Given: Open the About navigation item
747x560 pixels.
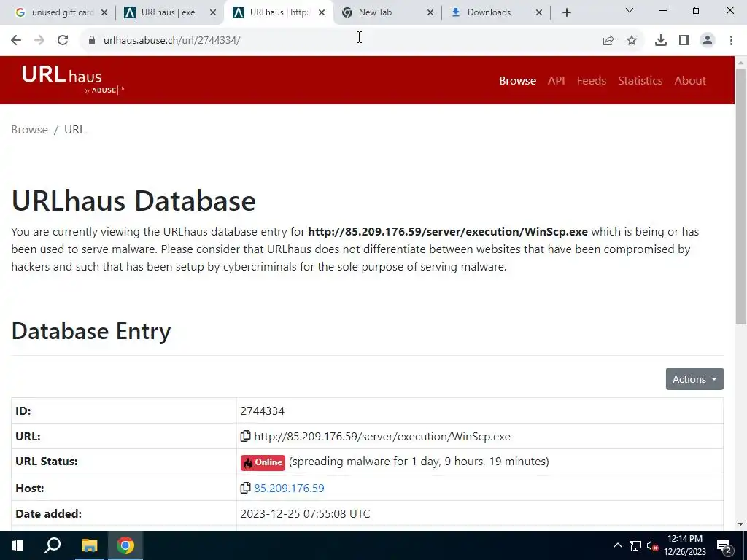Looking at the screenshot, I should 690,80.
